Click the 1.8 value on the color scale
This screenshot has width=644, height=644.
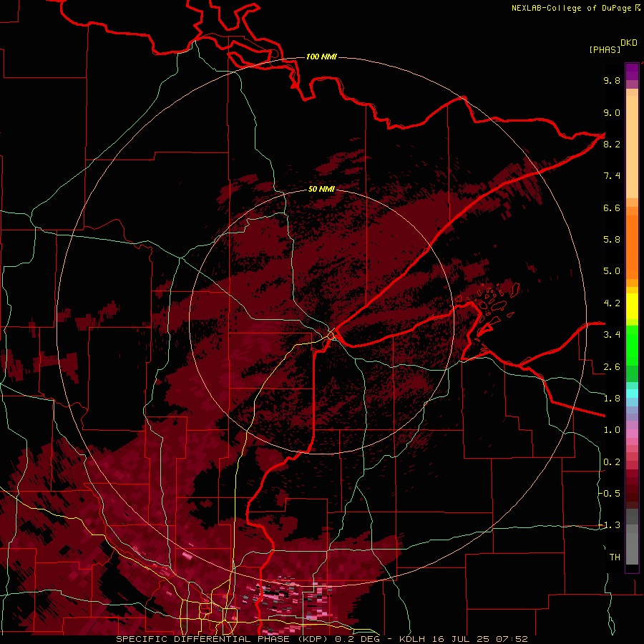(x=612, y=399)
